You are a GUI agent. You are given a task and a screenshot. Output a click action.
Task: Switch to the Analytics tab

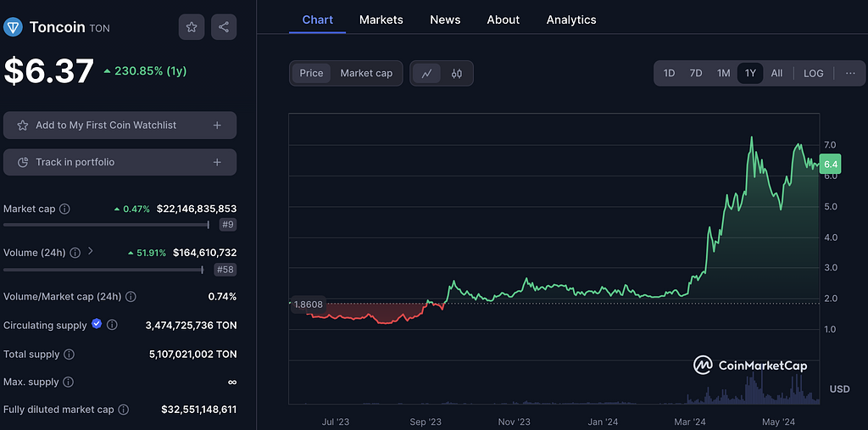pyautogui.click(x=570, y=20)
